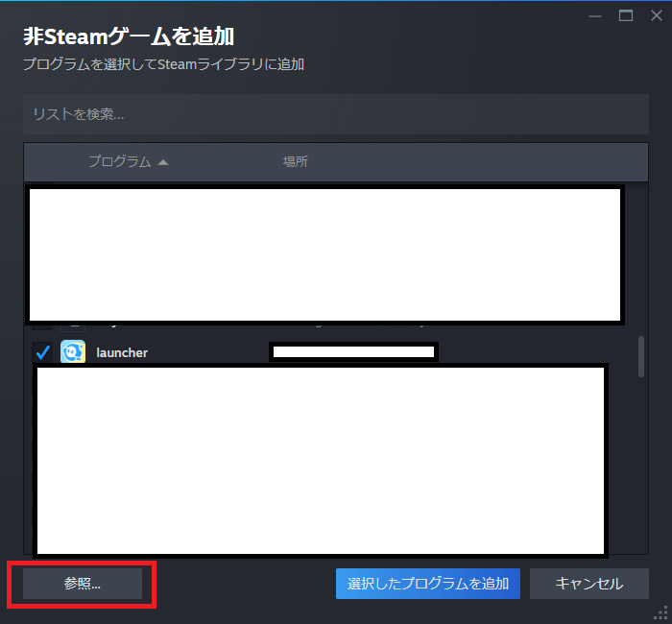
Task: Maximize the 非Steamゲームを追加 window
Action: 626,15
